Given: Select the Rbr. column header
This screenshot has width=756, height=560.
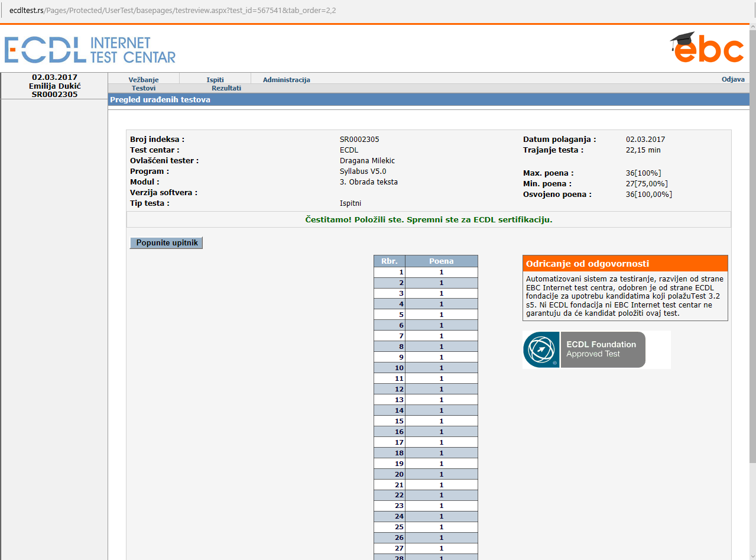Looking at the screenshot, I should (x=390, y=261).
